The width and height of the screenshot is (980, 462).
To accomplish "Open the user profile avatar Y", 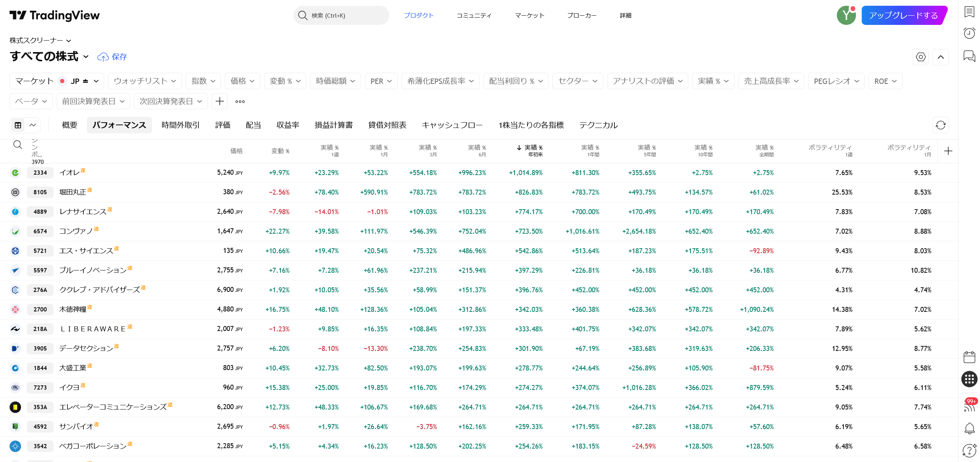I will [x=846, y=15].
